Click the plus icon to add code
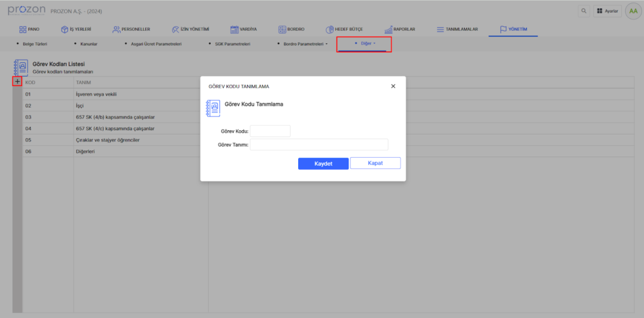Viewport: 644px width, 318px height. pos(17,82)
